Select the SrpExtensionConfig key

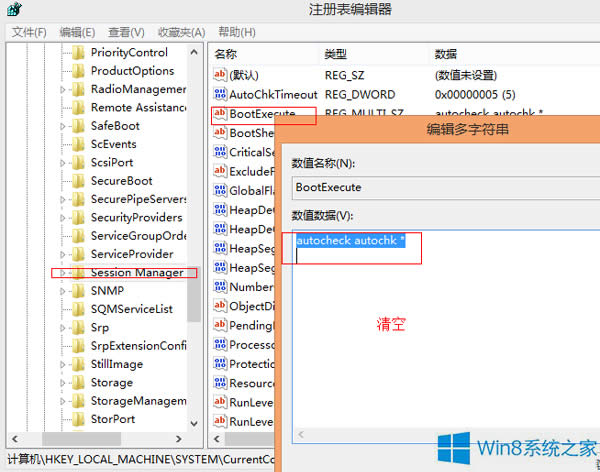pos(139,346)
